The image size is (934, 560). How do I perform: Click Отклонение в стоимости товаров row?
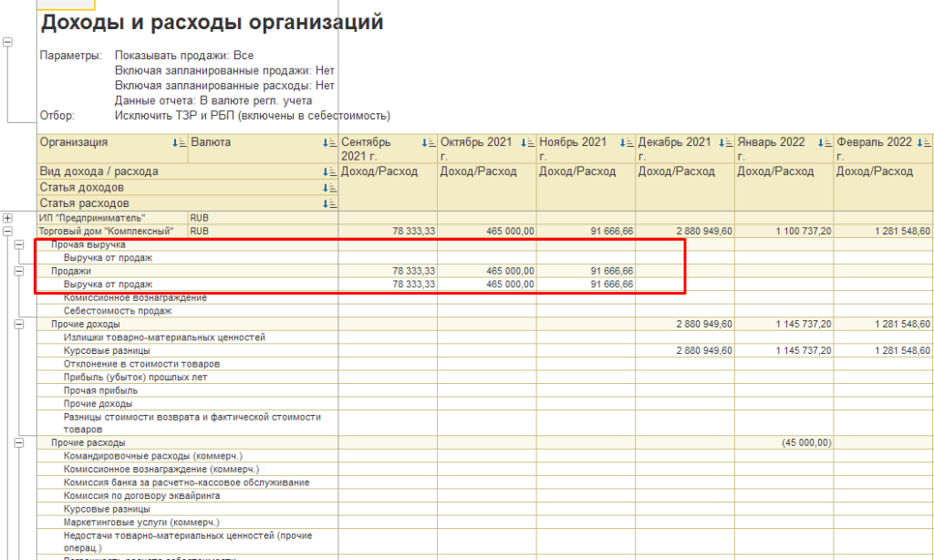tap(141, 364)
